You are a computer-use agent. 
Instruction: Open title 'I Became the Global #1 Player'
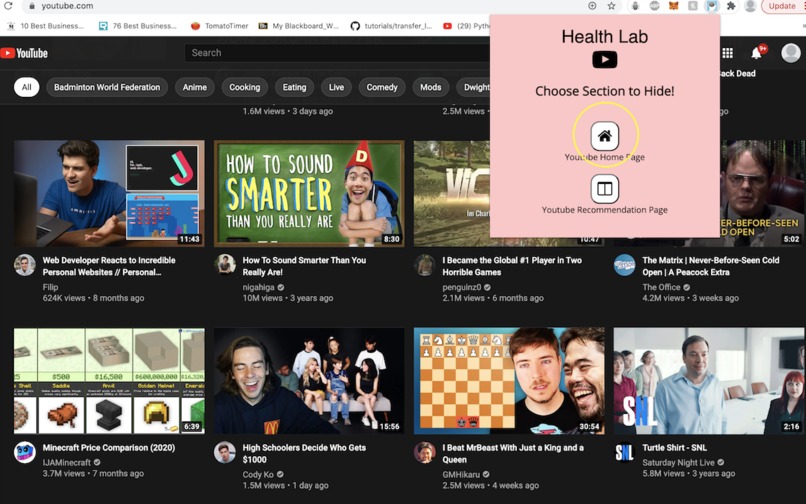(512, 266)
